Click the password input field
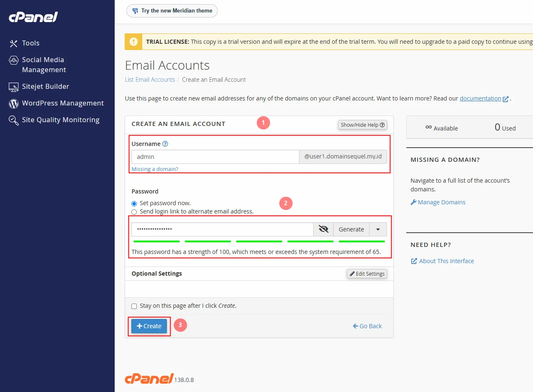533x392 pixels. (222, 229)
